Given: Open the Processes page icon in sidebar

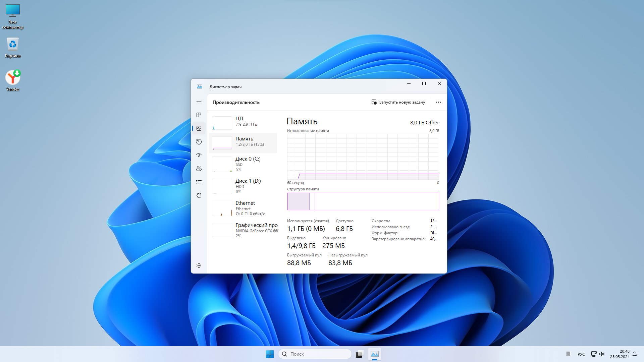Looking at the screenshot, I should [x=199, y=115].
